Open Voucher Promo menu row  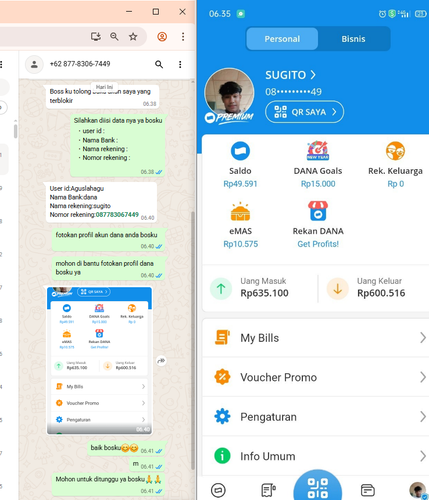click(316, 377)
